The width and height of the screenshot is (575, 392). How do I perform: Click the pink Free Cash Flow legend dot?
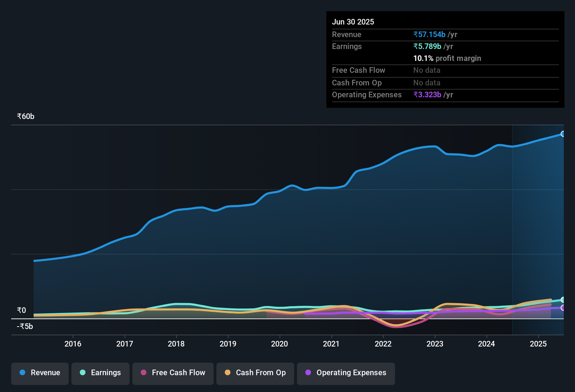click(144, 373)
